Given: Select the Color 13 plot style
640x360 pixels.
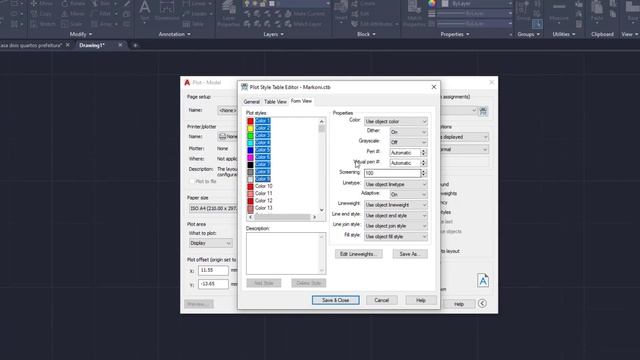Looking at the screenshot, I should point(263,208).
